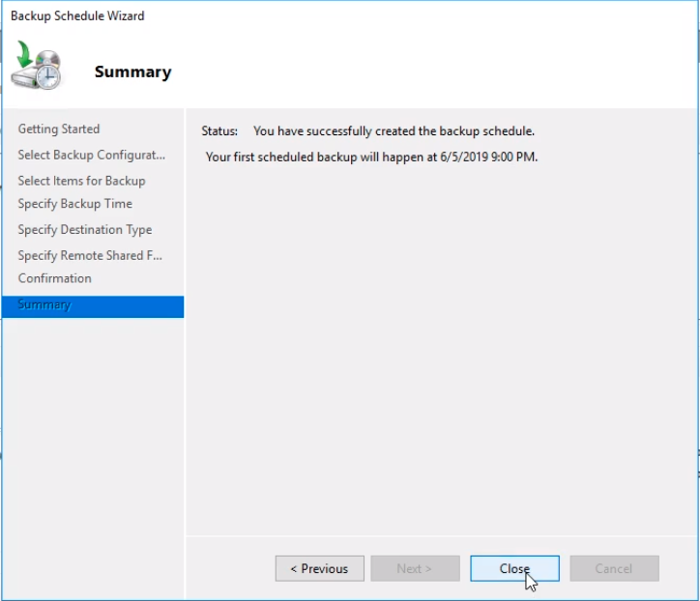Viewport: 700px width, 601px height.
Task: Click the Backup Schedule Wizard title text
Action: point(77,16)
